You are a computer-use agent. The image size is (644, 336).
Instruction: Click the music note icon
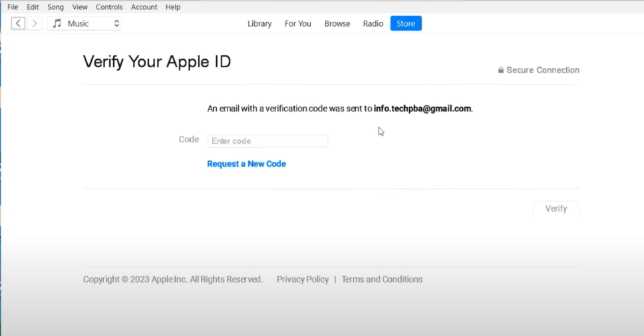point(57,23)
